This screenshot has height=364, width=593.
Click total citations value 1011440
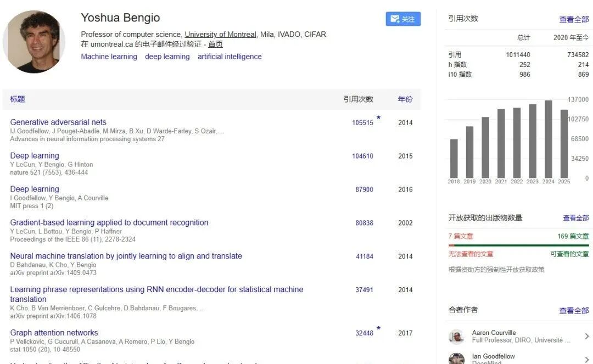[x=518, y=55]
